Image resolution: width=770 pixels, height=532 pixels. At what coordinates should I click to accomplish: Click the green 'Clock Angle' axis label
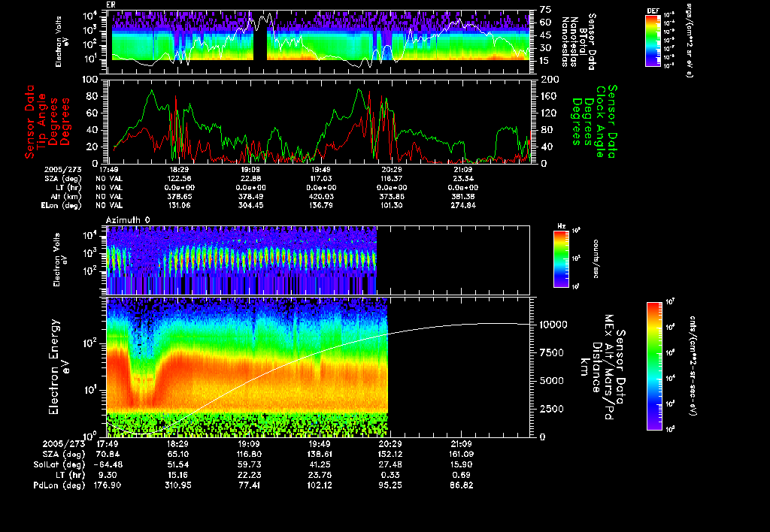coord(600,121)
